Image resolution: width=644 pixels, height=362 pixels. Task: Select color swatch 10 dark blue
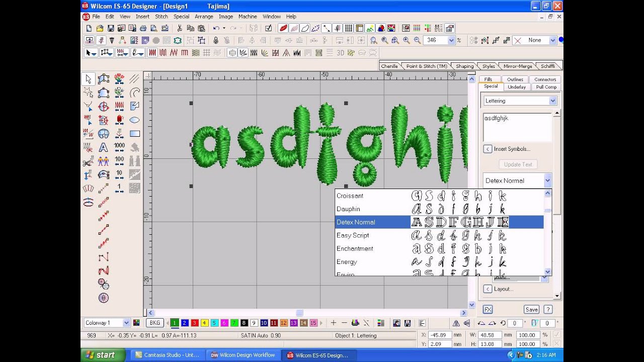tap(264, 323)
